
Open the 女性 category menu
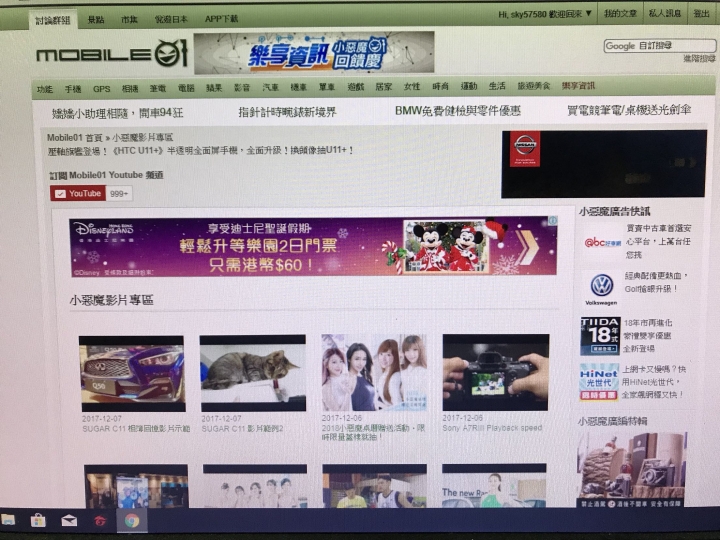(x=411, y=86)
